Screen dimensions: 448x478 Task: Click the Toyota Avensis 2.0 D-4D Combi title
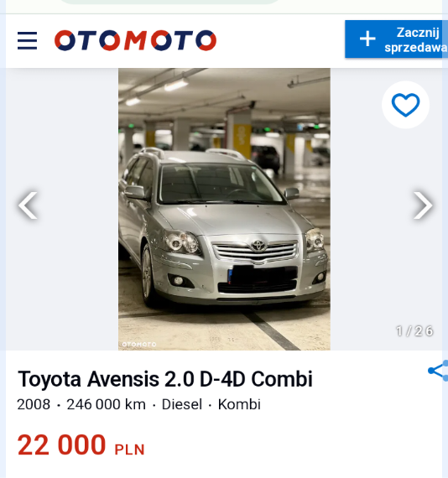coord(165,379)
